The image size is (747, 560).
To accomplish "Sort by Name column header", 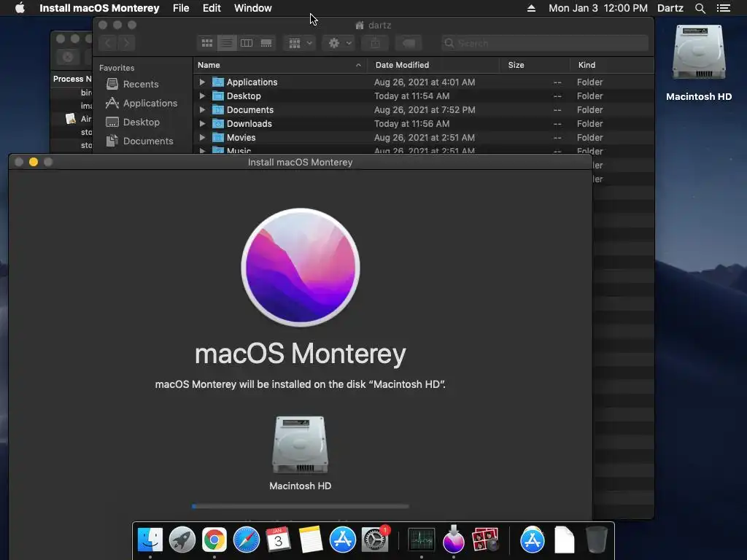I will pyautogui.click(x=279, y=65).
